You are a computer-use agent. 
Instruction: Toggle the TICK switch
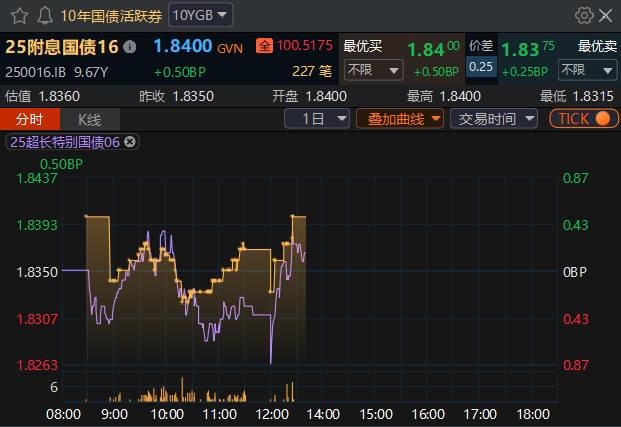tap(584, 119)
